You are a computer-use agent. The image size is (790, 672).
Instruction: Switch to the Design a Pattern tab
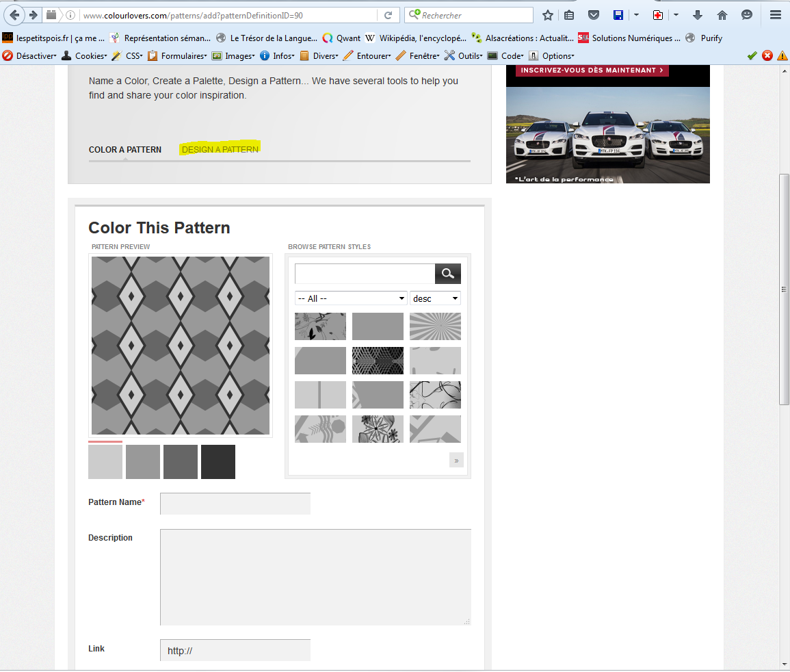click(x=220, y=149)
